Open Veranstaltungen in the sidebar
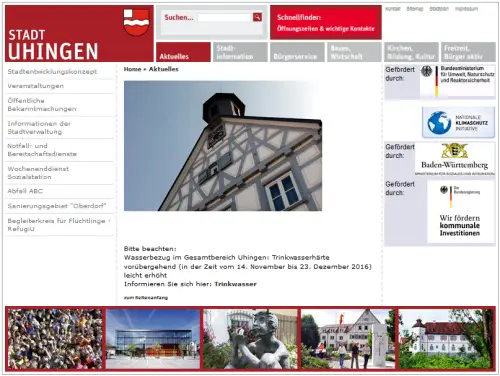The width and height of the screenshot is (500, 376). [36, 86]
